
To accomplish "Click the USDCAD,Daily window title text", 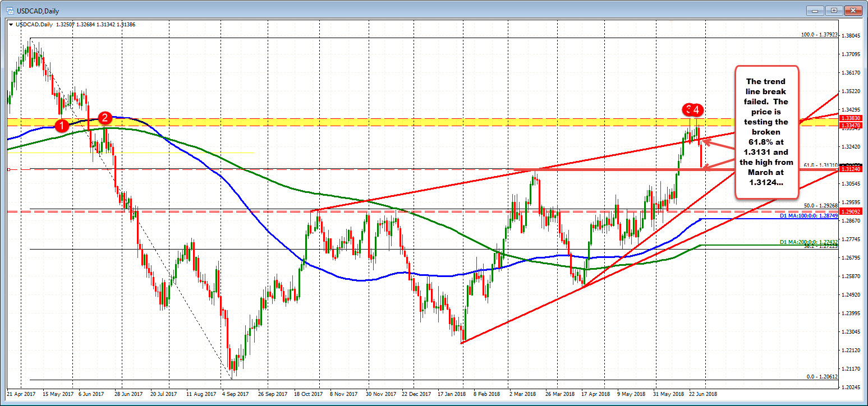I will [37, 10].
